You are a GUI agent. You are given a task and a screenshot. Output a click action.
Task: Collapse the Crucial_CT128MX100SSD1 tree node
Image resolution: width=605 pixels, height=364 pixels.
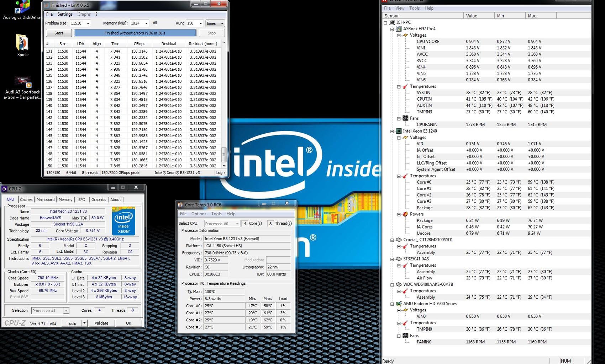392,240
